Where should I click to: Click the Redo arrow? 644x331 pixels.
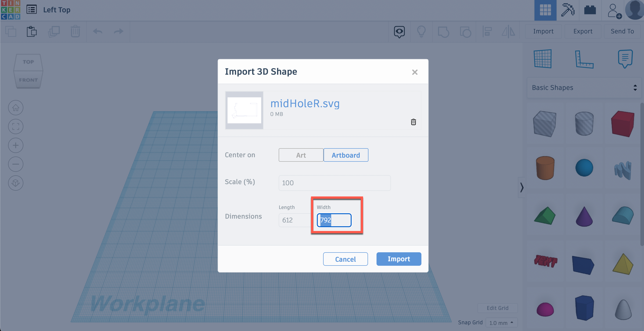pyautogui.click(x=118, y=31)
